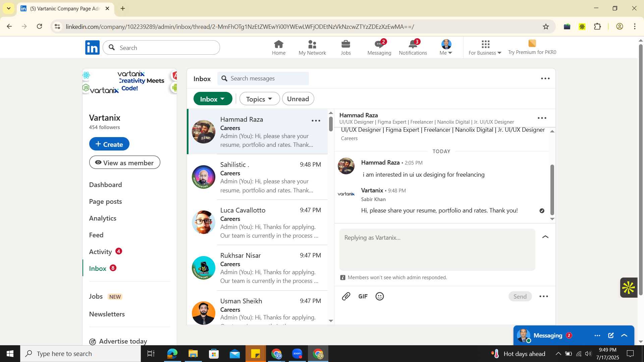Click the Send button
Image resolution: width=644 pixels, height=362 pixels.
pyautogui.click(x=520, y=296)
